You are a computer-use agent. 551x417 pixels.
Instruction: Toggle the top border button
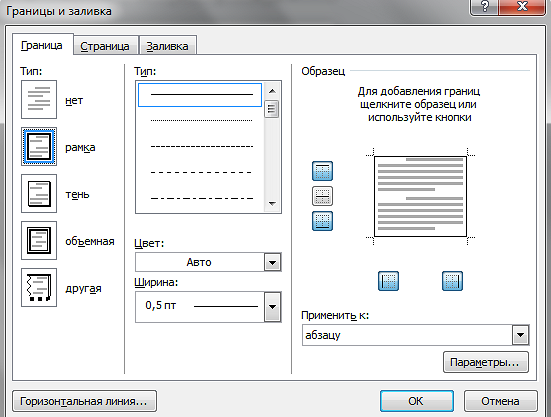(x=322, y=171)
